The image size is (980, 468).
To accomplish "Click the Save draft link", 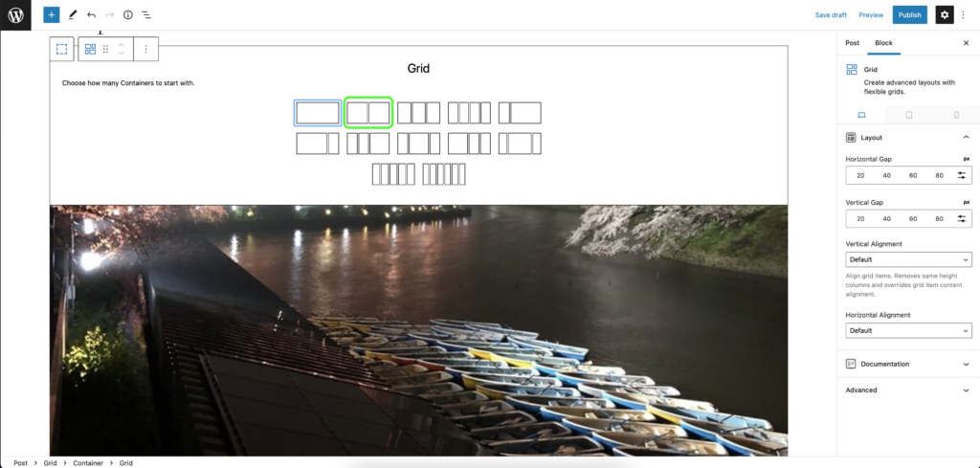I will point(831,15).
